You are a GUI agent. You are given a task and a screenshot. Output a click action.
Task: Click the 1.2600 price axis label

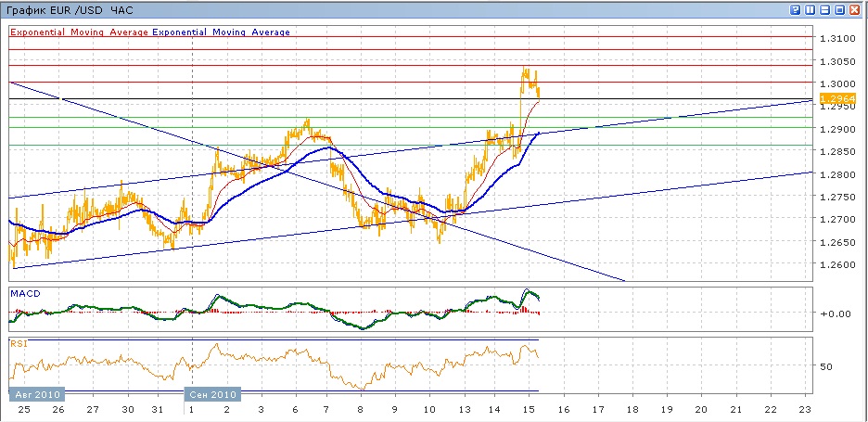coord(835,264)
